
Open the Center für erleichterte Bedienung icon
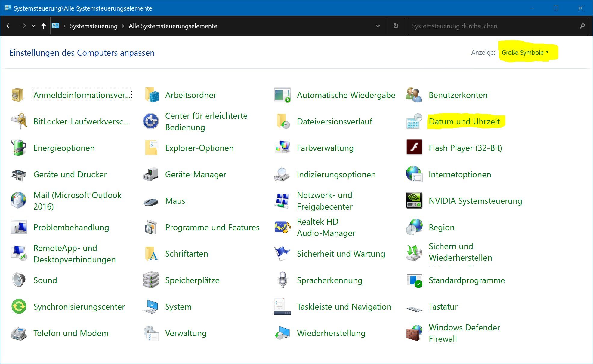click(x=151, y=121)
